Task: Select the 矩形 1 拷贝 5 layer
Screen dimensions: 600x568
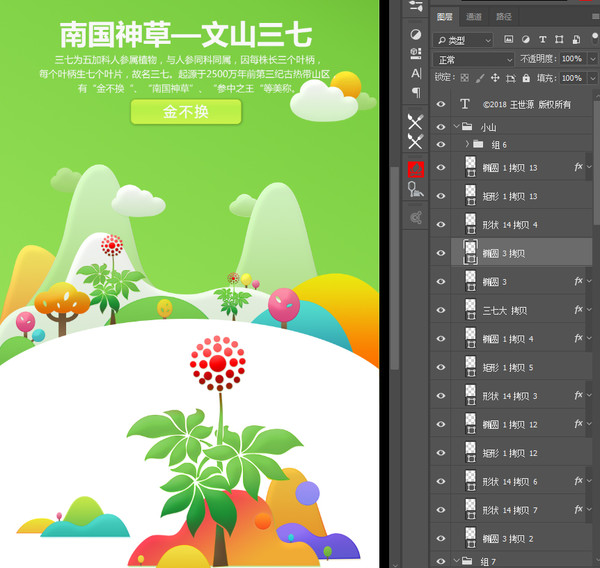Action: (x=513, y=367)
